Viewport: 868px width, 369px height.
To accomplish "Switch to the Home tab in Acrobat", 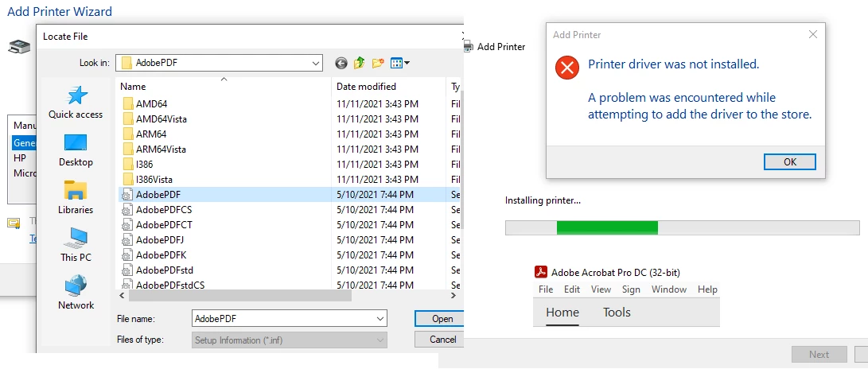I will pyautogui.click(x=562, y=313).
